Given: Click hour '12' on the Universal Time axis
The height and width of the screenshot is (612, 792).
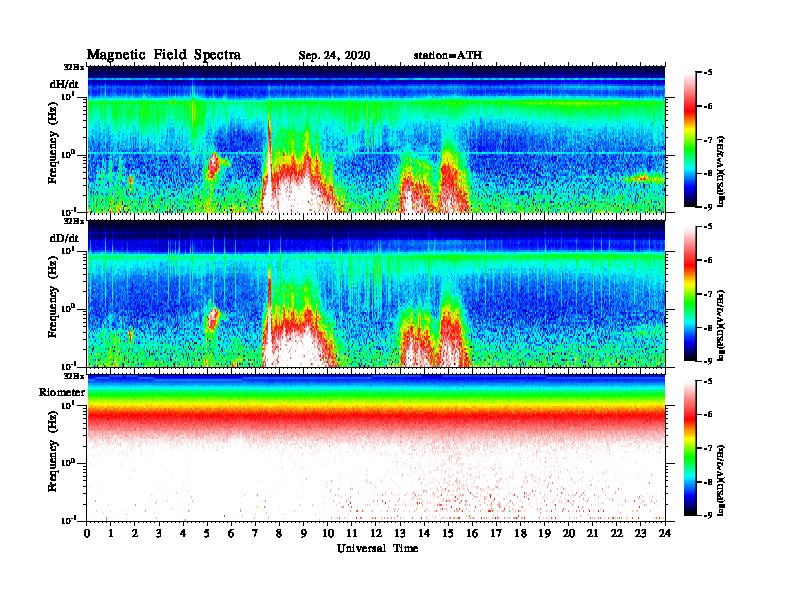Looking at the screenshot, I should 376,534.
